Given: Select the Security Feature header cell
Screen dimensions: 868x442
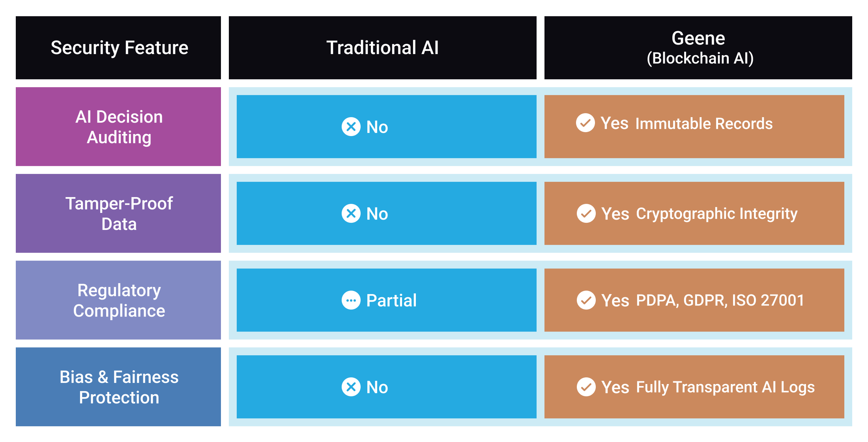Looking at the screenshot, I should point(118,48).
